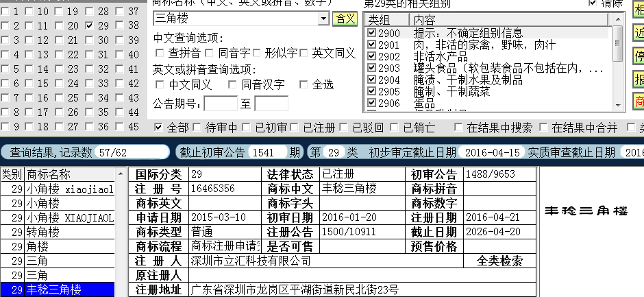Enable 同音字 option

tap(209, 53)
